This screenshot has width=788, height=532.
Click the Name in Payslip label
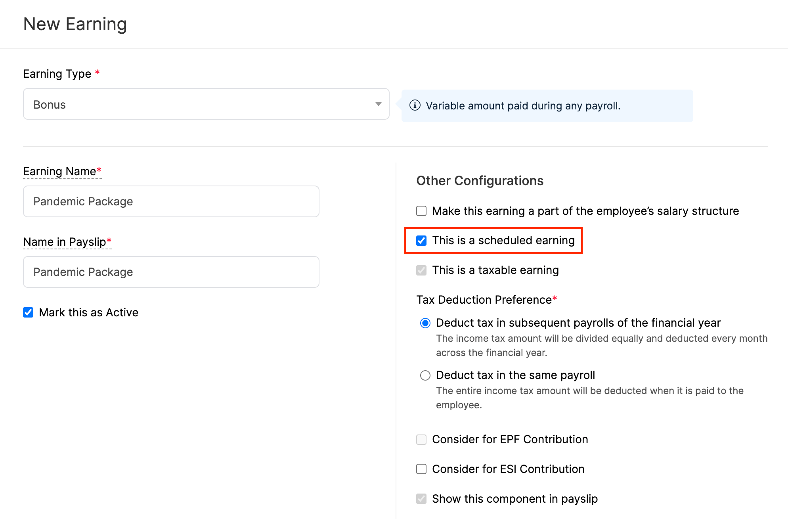[x=65, y=242]
